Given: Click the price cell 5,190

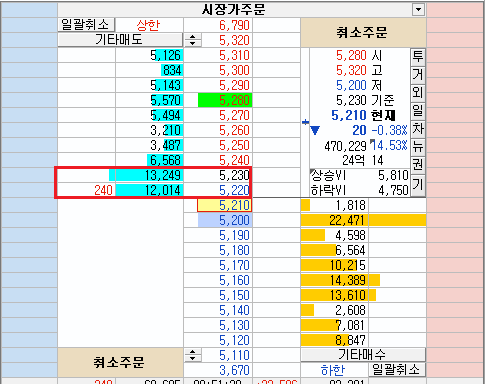Looking at the screenshot, I should [x=218, y=235].
